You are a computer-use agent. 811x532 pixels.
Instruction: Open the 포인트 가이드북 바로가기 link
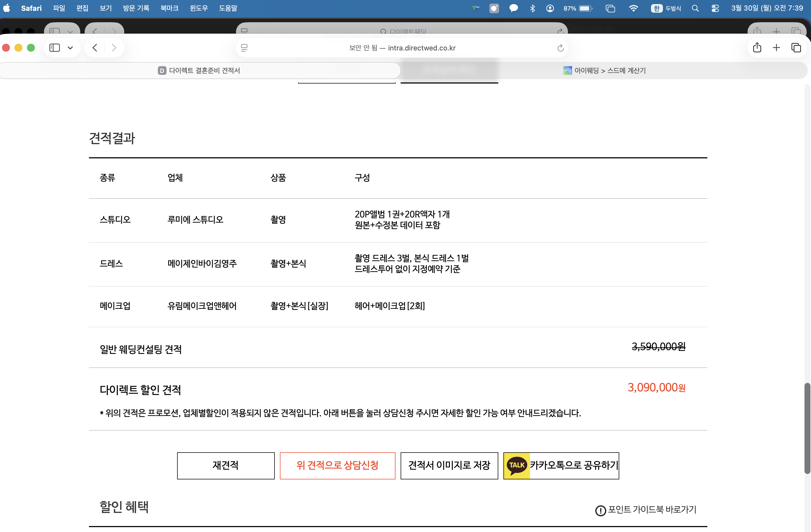(x=651, y=510)
